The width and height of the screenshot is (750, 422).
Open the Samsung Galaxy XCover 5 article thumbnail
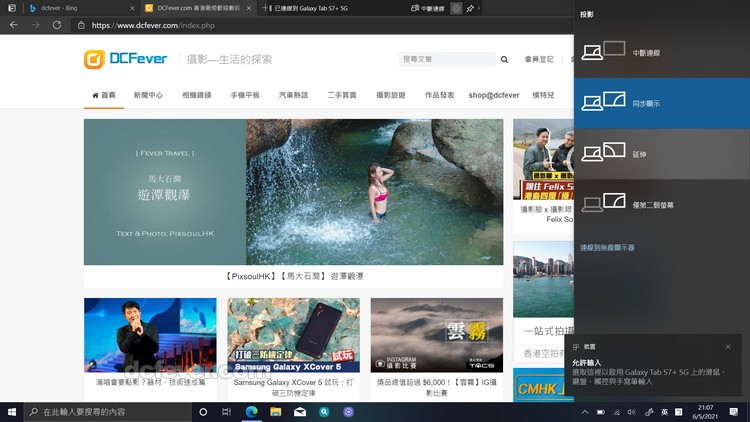point(294,335)
